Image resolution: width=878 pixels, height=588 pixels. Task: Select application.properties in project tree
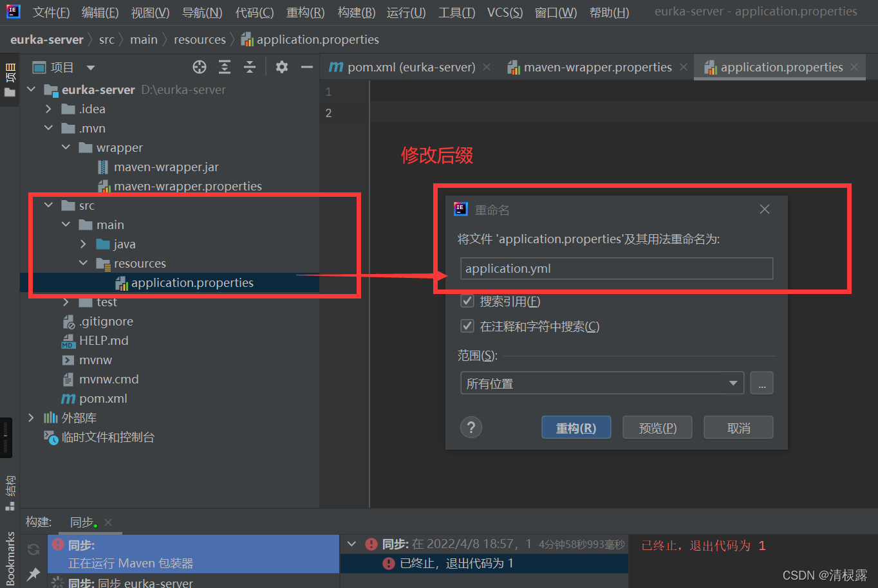[x=184, y=283]
